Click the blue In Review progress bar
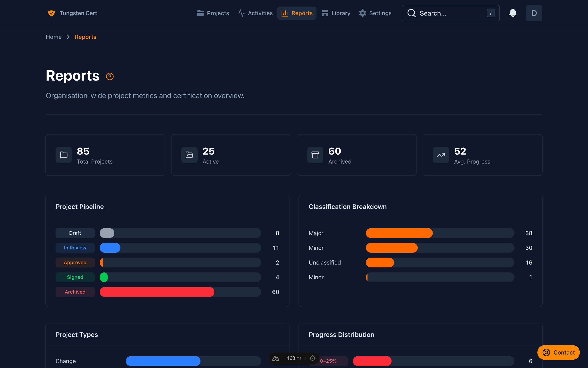The width and height of the screenshot is (588, 368). coord(110,248)
